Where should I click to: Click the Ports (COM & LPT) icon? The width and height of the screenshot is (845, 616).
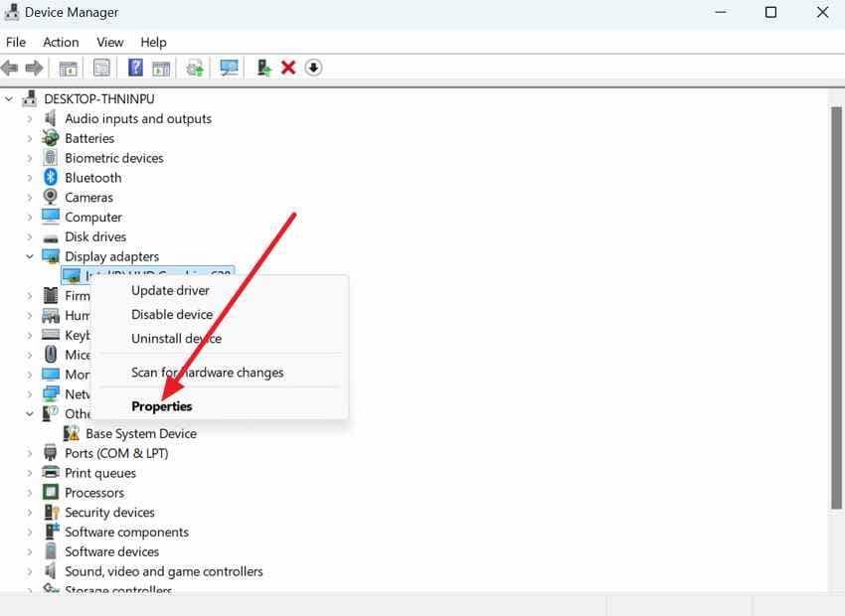point(51,452)
